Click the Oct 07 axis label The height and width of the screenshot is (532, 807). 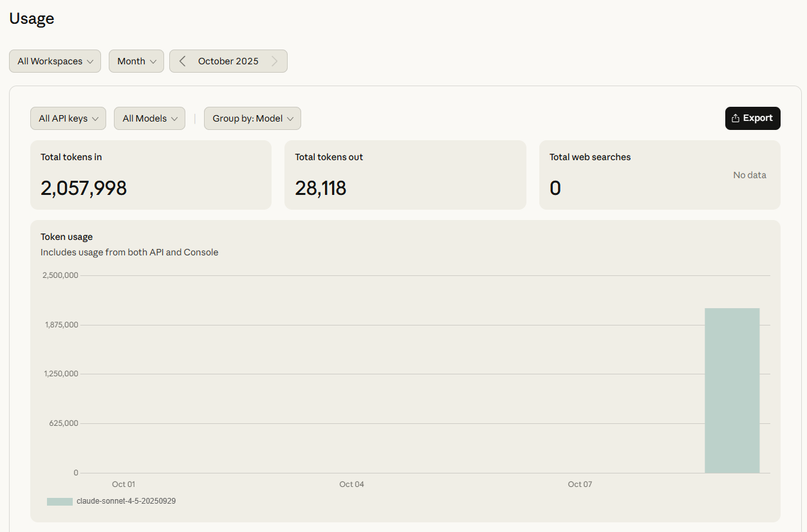[579, 484]
